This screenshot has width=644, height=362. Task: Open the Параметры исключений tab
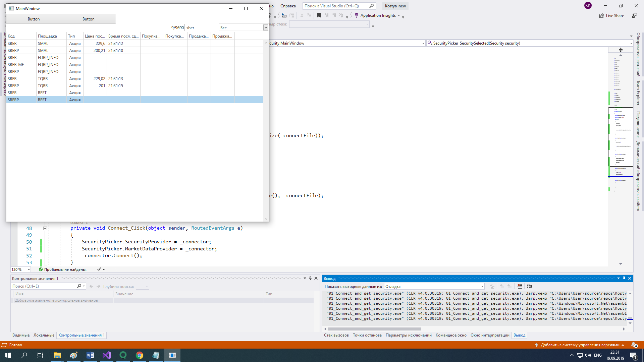(409, 335)
